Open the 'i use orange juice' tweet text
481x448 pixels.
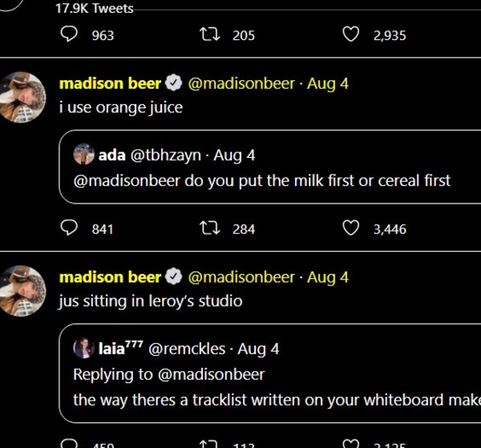[121, 107]
